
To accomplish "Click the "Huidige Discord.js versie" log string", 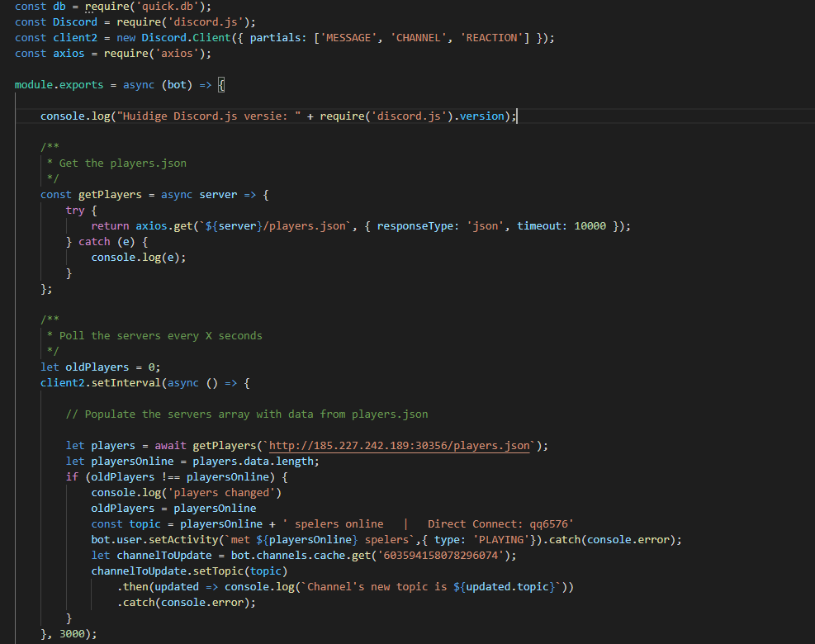I will (x=208, y=116).
